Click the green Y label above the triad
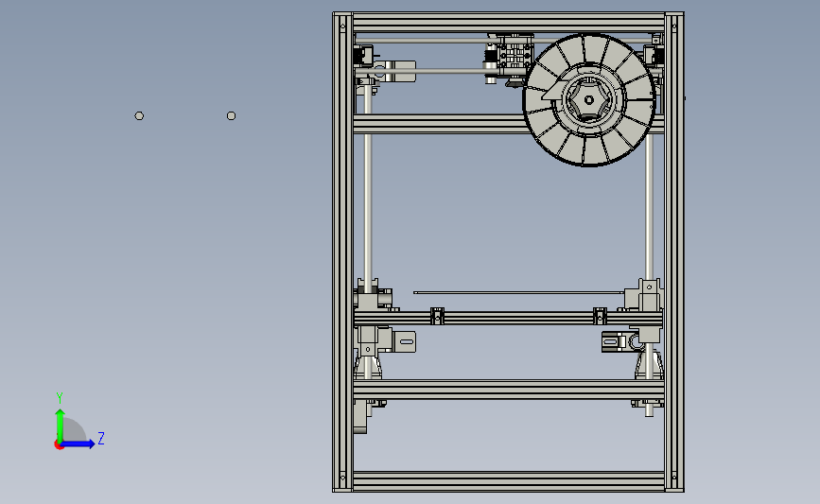Screen dimensions: 820x504 60,398
